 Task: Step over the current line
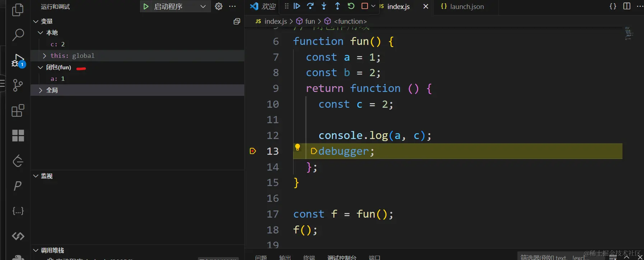coord(310,6)
